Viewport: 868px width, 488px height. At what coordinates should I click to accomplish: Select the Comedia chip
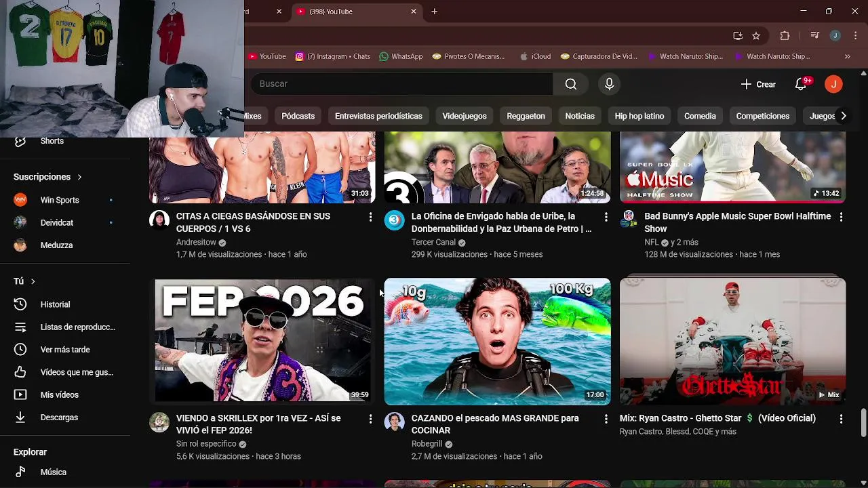click(700, 116)
